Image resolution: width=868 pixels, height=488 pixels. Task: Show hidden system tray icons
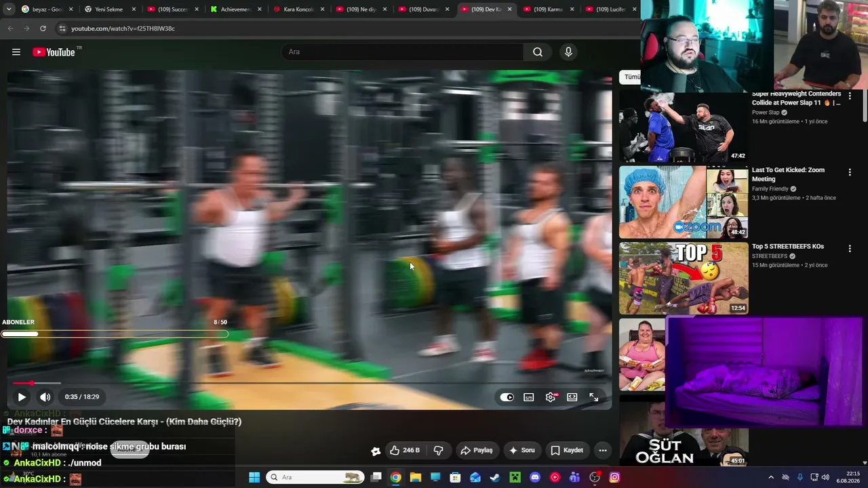point(771,477)
